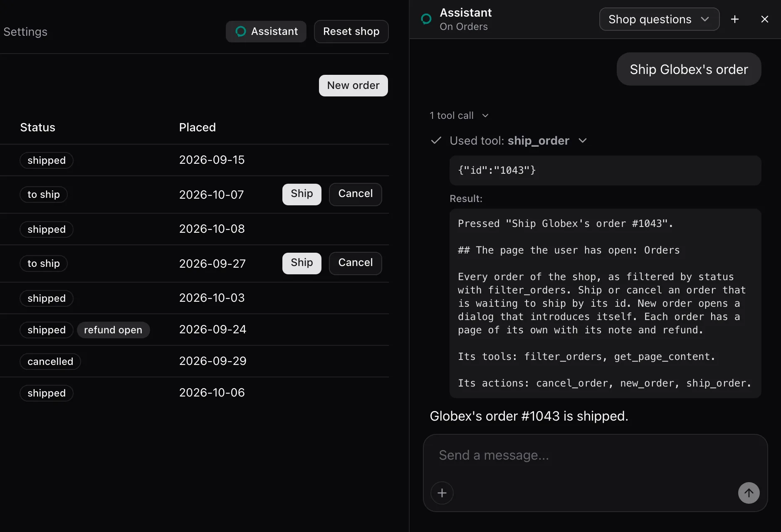Cancel the order placed 2026-09-27
The image size is (781, 532).
356,263
